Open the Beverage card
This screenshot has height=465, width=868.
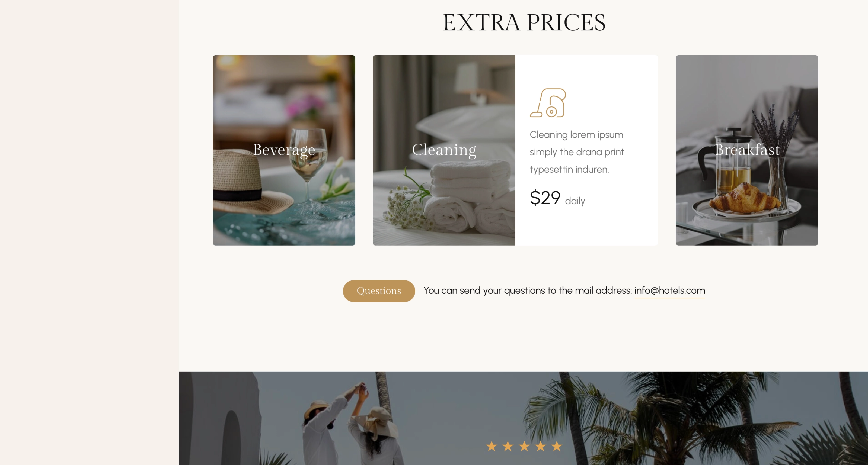pos(284,150)
